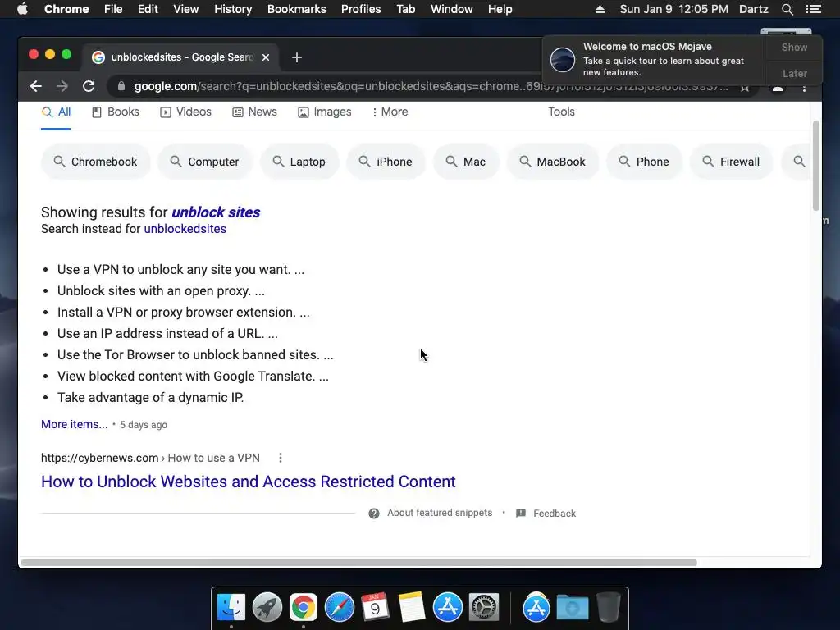Open the Window menu
Viewport: 840px width, 630px height.
pos(452,9)
